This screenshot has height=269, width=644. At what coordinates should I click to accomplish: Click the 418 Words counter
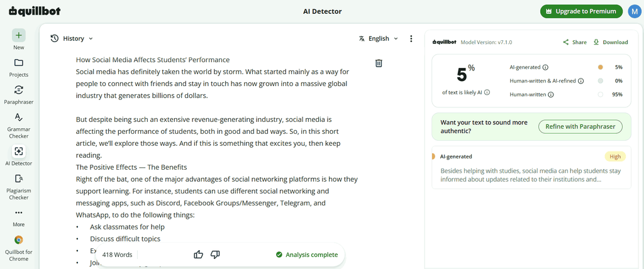coord(117,255)
